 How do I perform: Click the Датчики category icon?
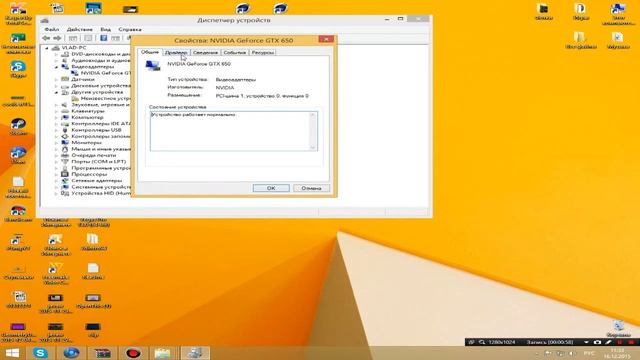tap(65, 79)
